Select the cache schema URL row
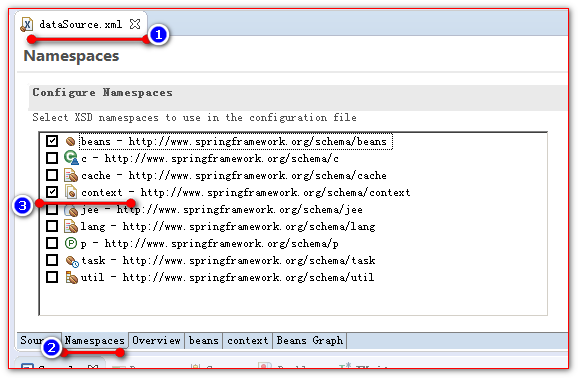The height and width of the screenshot is (378, 578). (234, 176)
